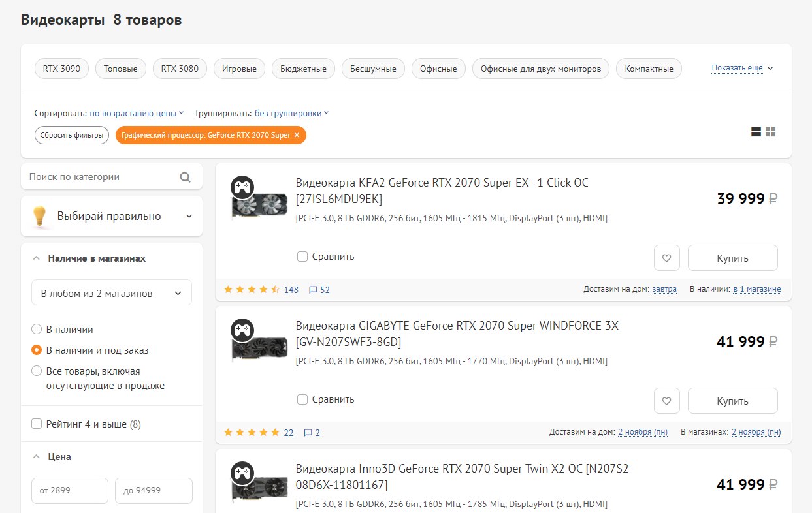Click the KFA2 price 39 999 ₽

point(747,199)
